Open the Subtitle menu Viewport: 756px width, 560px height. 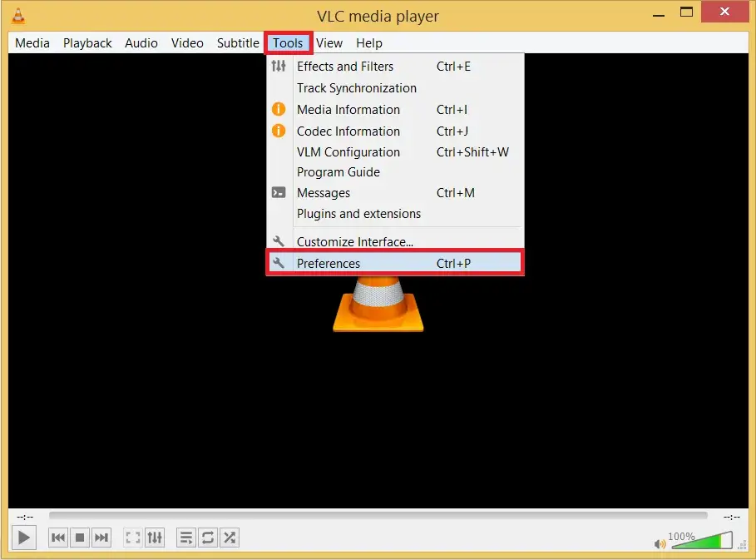[x=238, y=43]
